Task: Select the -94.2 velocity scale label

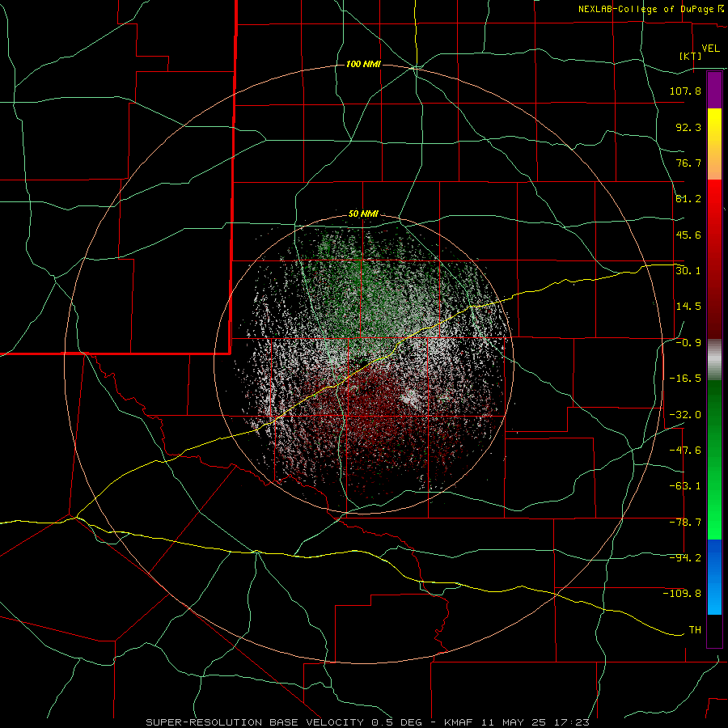Action: (685, 558)
